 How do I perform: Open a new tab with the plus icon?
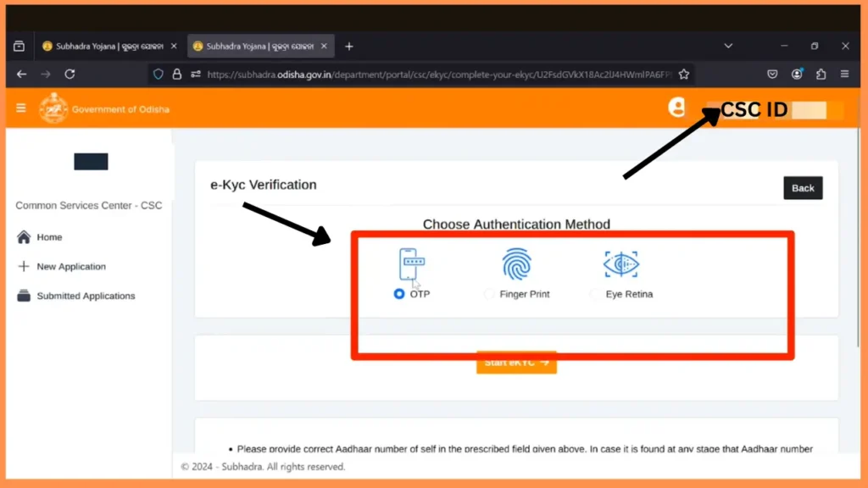coord(348,47)
